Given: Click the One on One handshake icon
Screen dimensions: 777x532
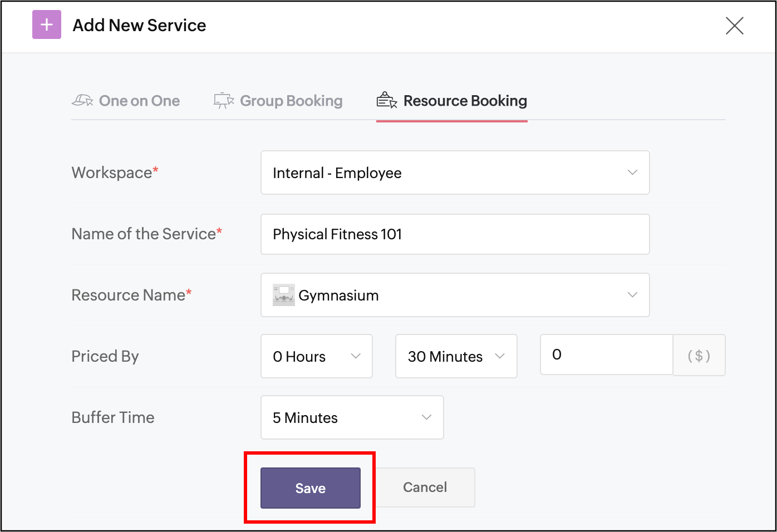Looking at the screenshot, I should tap(82, 101).
